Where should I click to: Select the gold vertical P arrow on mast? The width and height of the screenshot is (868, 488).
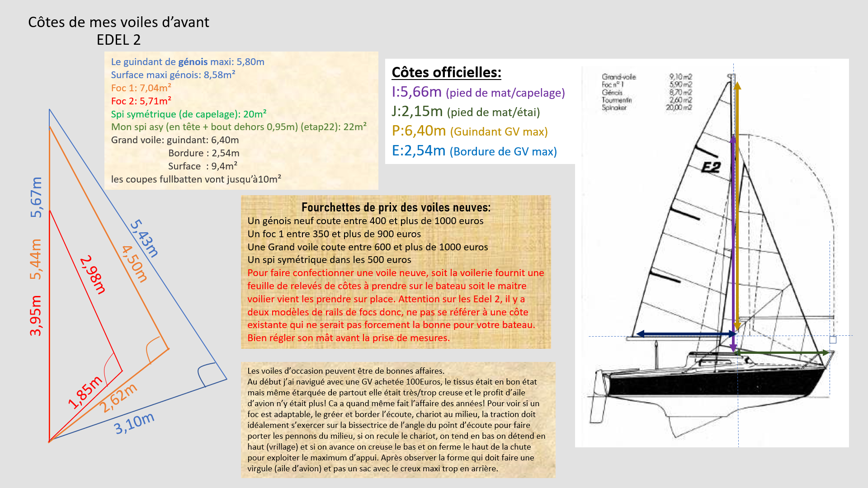click(x=737, y=206)
